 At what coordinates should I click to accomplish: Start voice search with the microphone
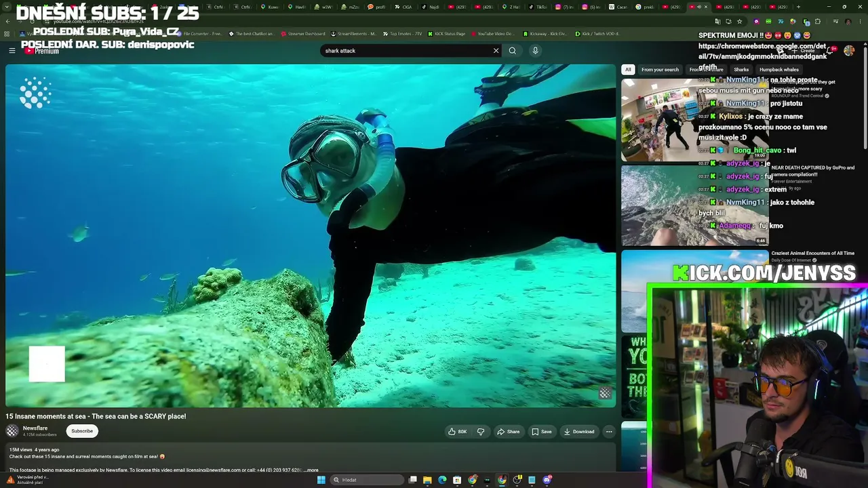tap(535, 50)
